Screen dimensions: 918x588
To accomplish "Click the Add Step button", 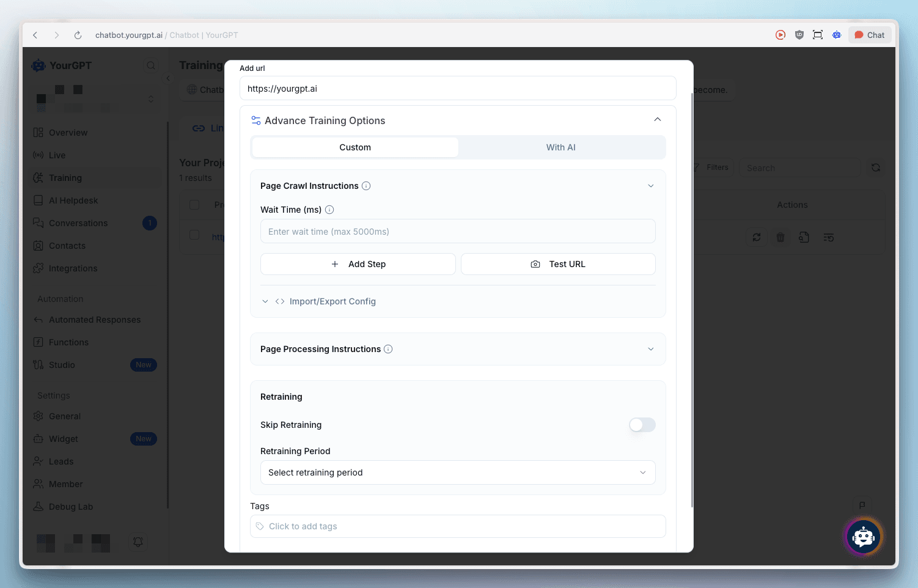I will (x=358, y=264).
